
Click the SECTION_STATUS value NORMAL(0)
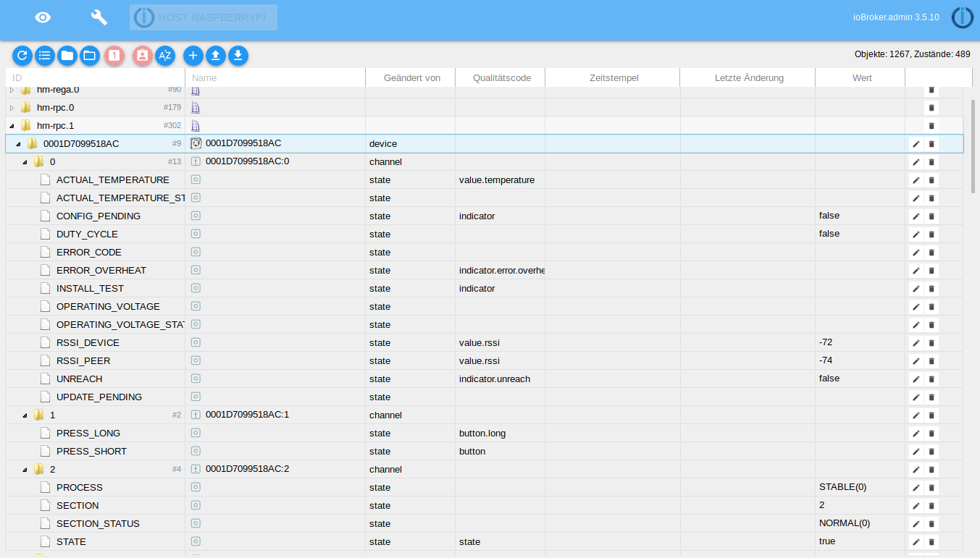[845, 523]
